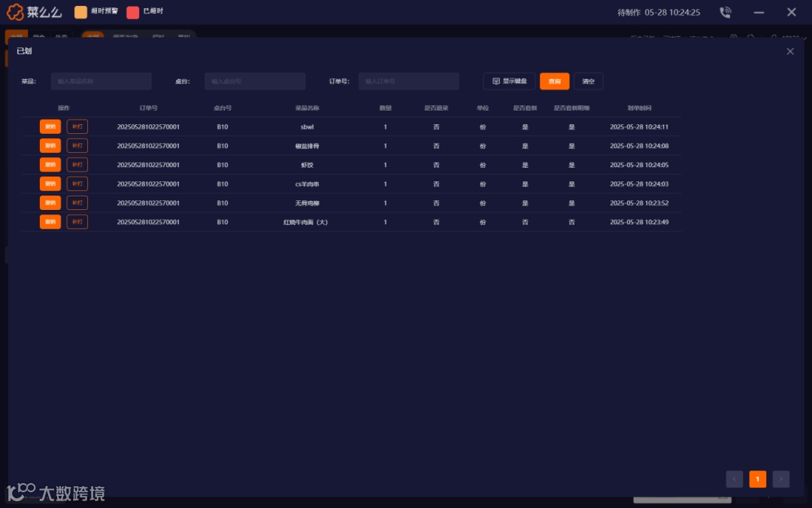Click dish name 红烧牛肉面（大）
The height and width of the screenshot is (508, 812).
(305, 222)
